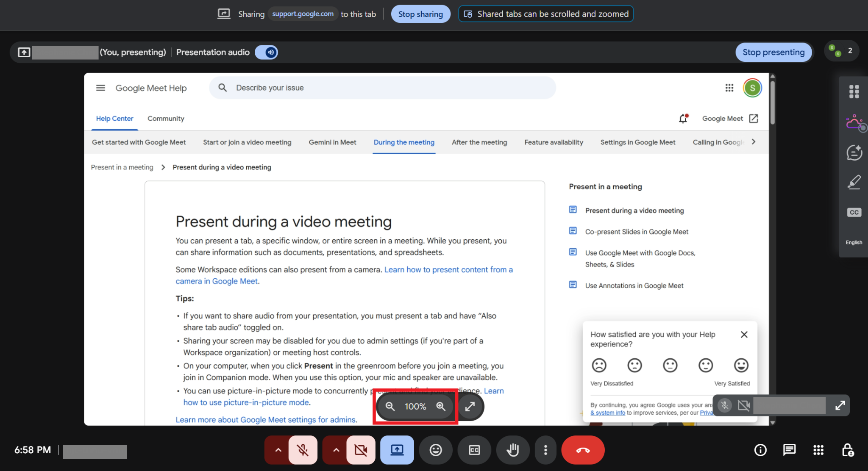Open Feature availability tab

[x=554, y=142]
